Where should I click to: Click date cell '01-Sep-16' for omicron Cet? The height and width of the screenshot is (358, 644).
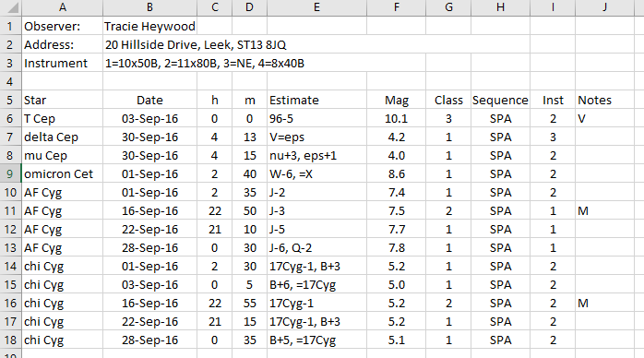[x=149, y=174]
